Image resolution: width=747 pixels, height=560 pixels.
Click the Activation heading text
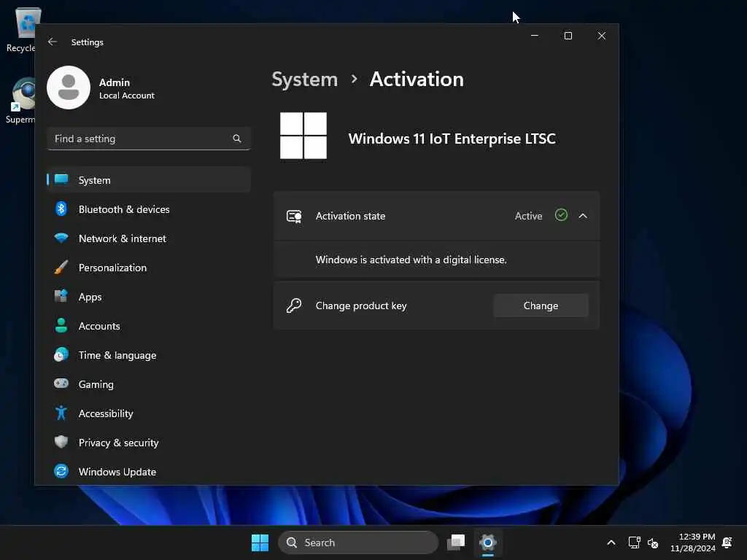pyautogui.click(x=417, y=79)
